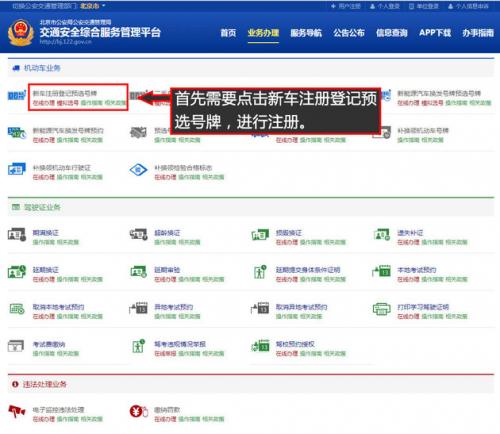Click the yen coin icon for 缴纳罚款
Image resolution: width=500 pixels, height=434 pixels.
tap(138, 411)
